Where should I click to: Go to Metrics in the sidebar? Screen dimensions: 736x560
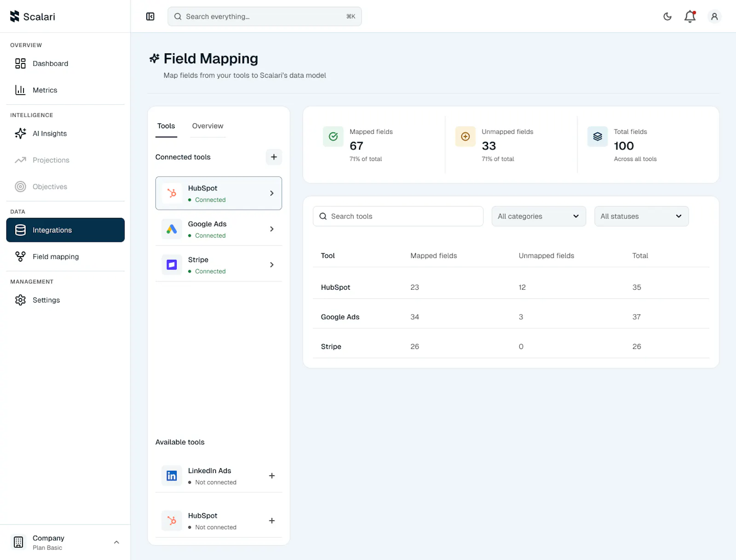[x=65, y=90]
